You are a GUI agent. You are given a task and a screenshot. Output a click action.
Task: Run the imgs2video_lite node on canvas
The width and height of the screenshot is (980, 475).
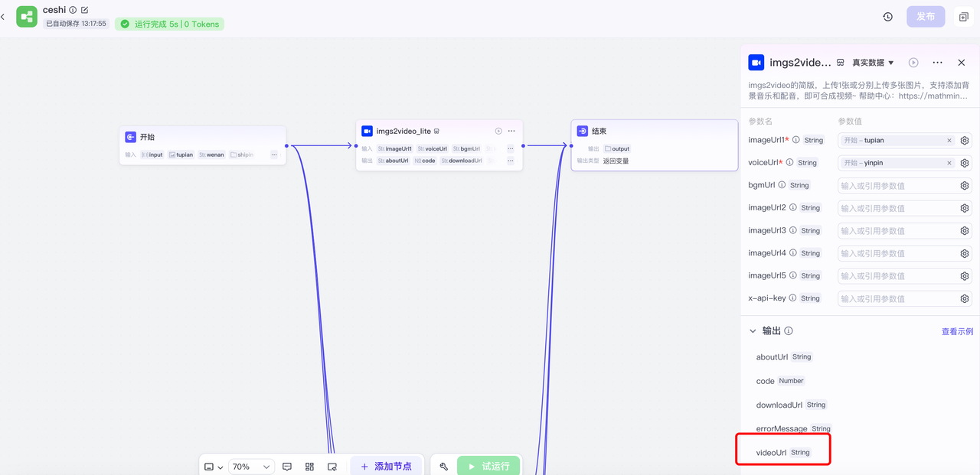tap(498, 131)
